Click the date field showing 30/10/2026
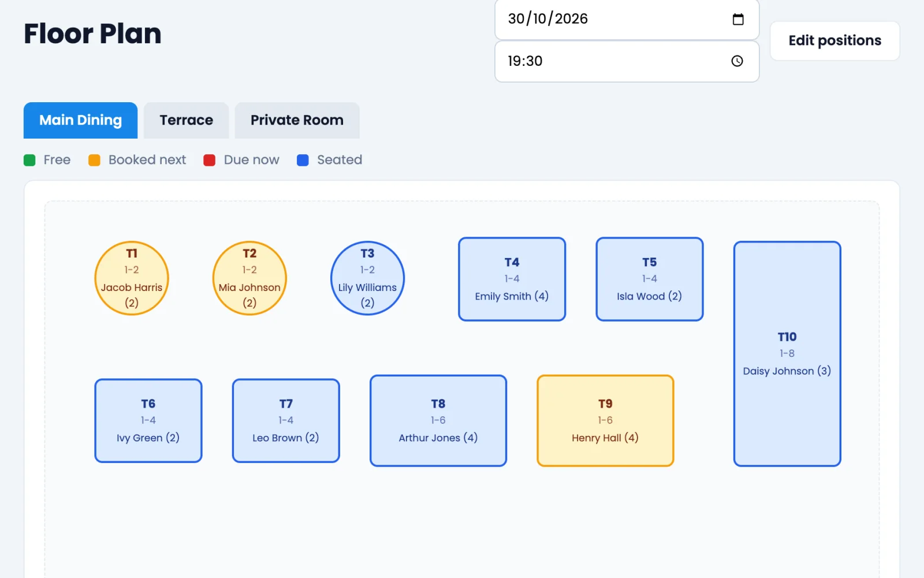Viewport: 924px width, 578px height. [x=627, y=19]
